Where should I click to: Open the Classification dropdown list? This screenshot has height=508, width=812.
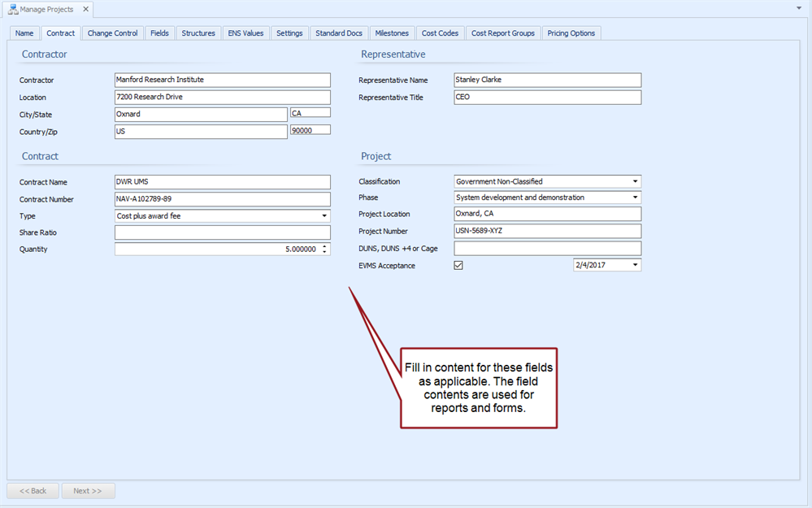pyautogui.click(x=635, y=182)
